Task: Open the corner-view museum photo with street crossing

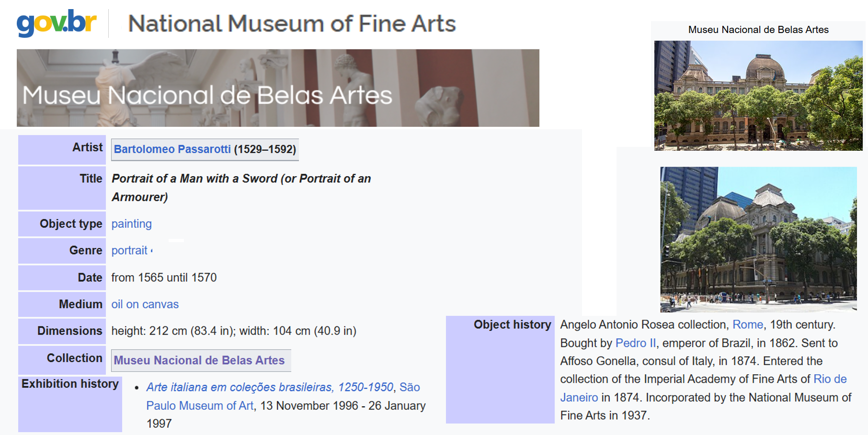Action: click(758, 239)
